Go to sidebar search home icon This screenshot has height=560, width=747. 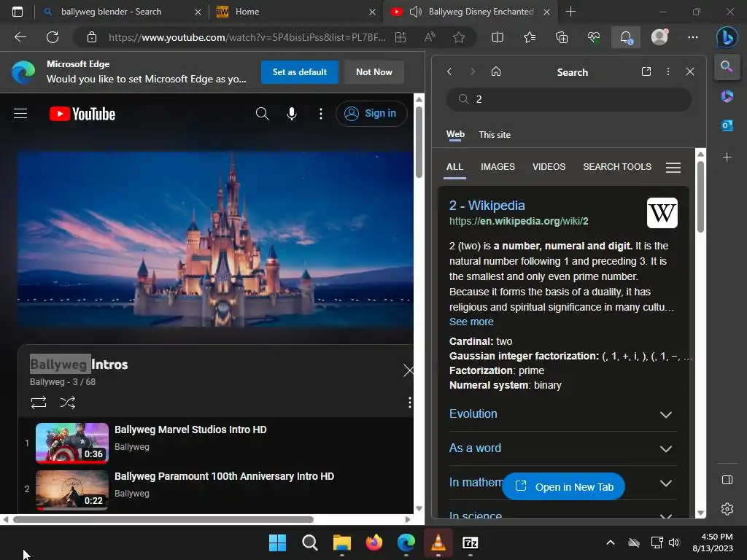[x=496, y=71]
